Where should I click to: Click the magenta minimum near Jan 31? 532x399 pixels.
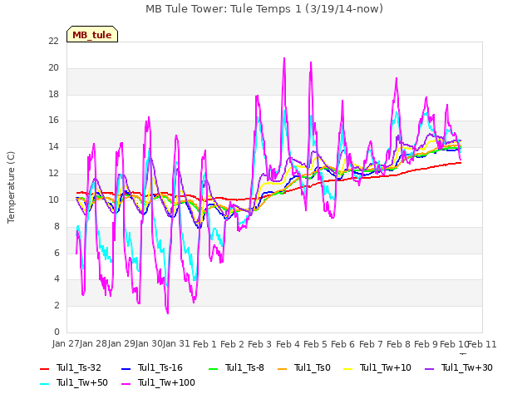[x=168, y=313]
